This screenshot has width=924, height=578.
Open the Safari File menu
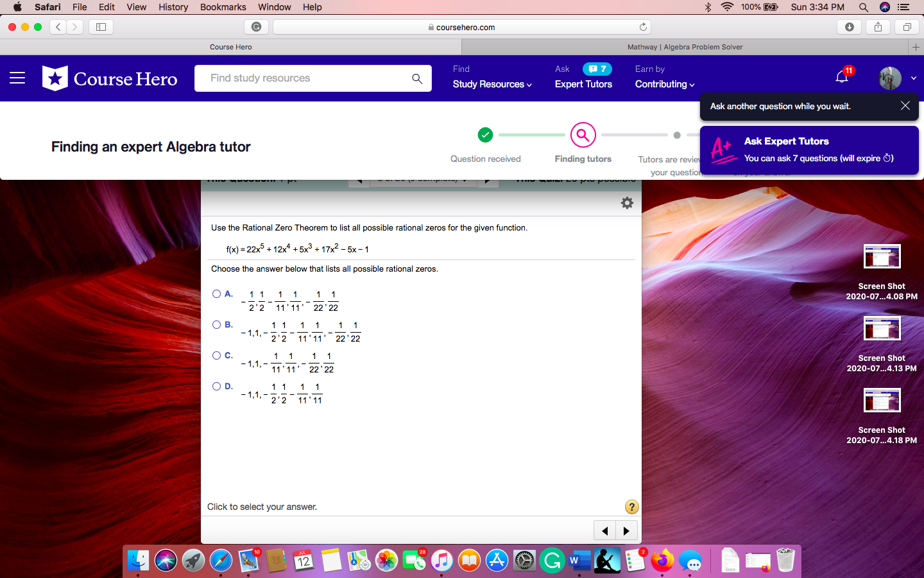(80, 7)
